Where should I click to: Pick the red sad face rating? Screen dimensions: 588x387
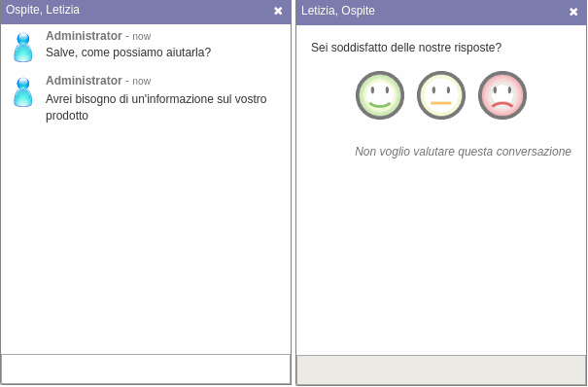click(502, 95)
